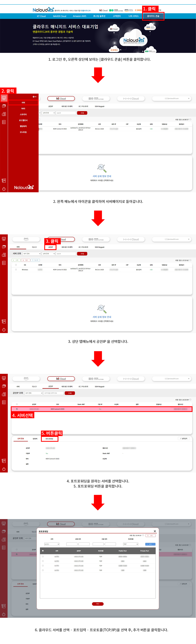Click storage stack sidebar icon on public IP page
This screenshot has width=196, height=644.
(x=4, y=394)
